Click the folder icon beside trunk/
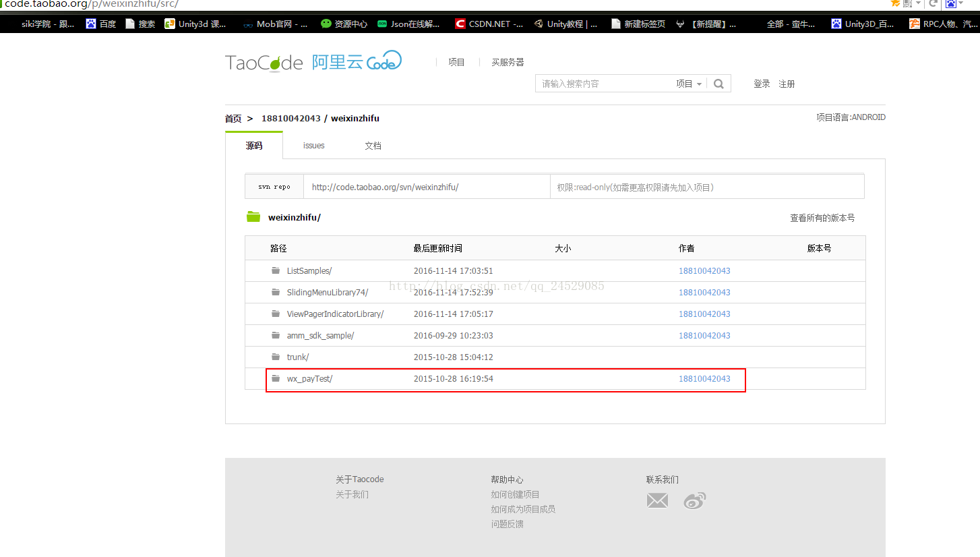Image resolution: width=980 pixels, height=557 pixels. pos(276,357)
